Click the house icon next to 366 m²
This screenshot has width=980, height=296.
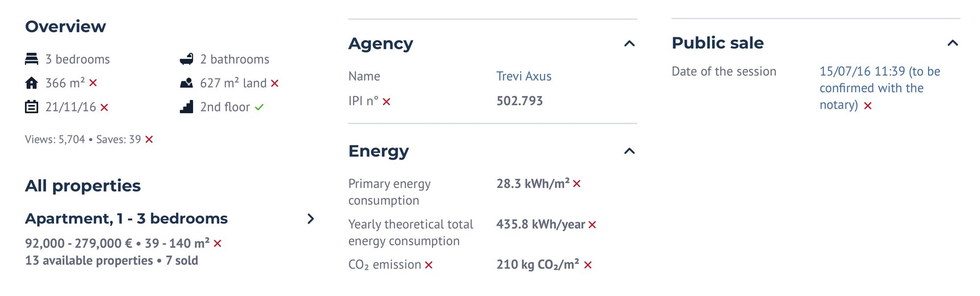pyautogui.click(x=31, y=83)
